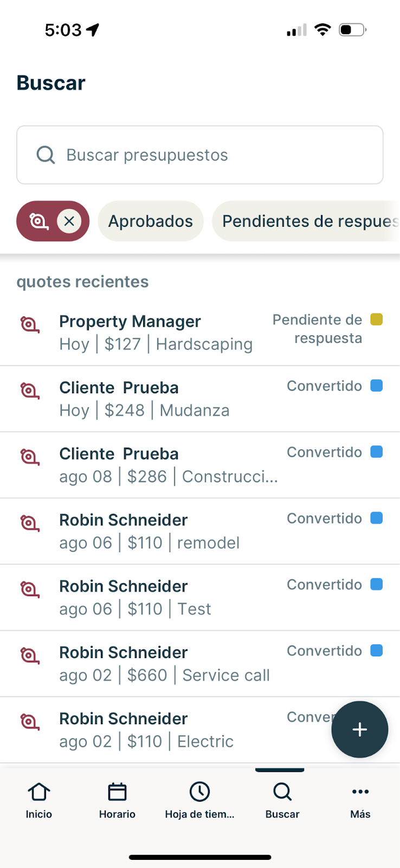Tap the quote icon beside Property Manager
400x868 pixels.
[30, 324]
